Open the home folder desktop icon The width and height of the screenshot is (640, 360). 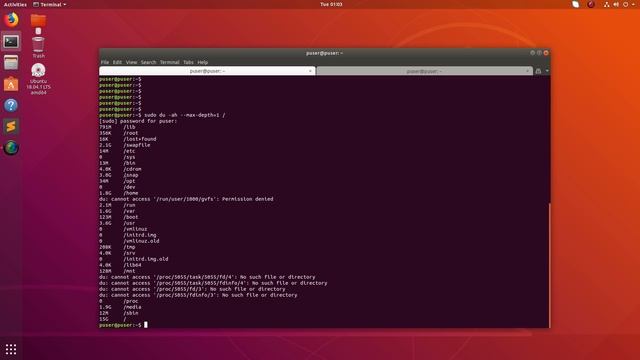point(38,20)
